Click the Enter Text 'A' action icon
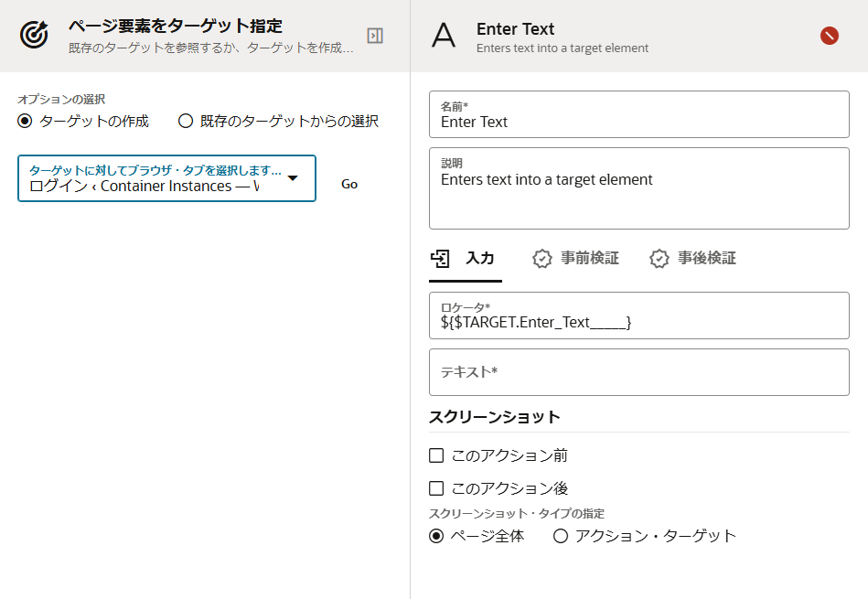The height and width of the screenshot is (599, 868). pos(444,36)
